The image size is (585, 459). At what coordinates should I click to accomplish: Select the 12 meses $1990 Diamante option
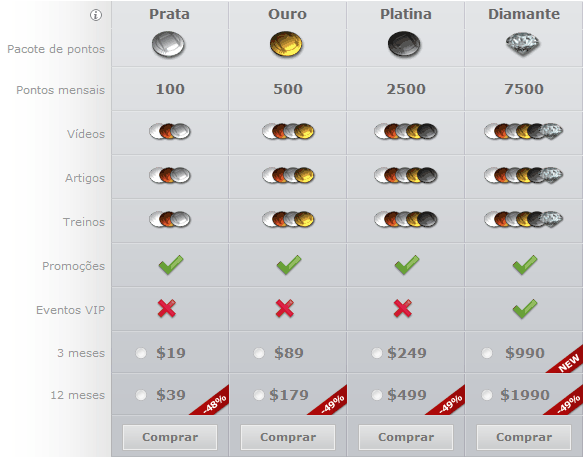(487, 395)
